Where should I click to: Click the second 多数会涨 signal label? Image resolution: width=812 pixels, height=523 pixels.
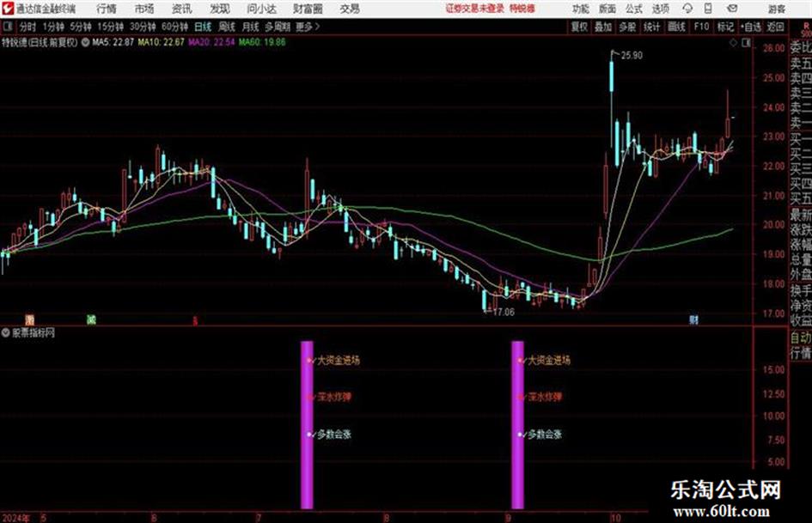545,435
